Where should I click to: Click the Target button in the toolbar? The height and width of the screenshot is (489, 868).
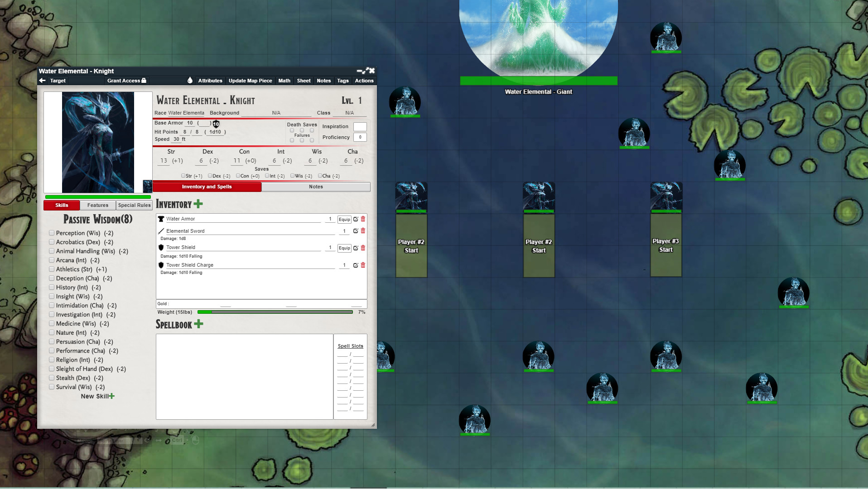pos(58,81)
